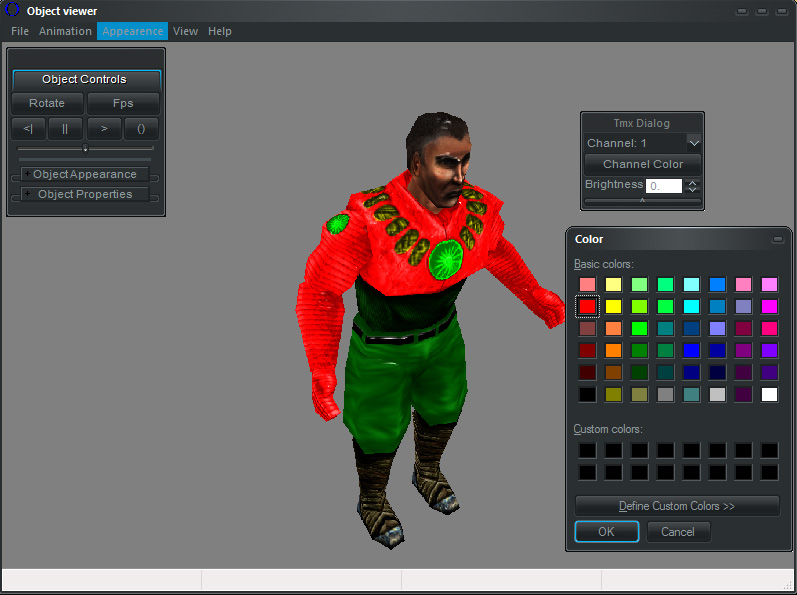Play animation with the > button
The width and height of the screenshot is (797, 595).
pyautogui.click(x=104, y=129)
